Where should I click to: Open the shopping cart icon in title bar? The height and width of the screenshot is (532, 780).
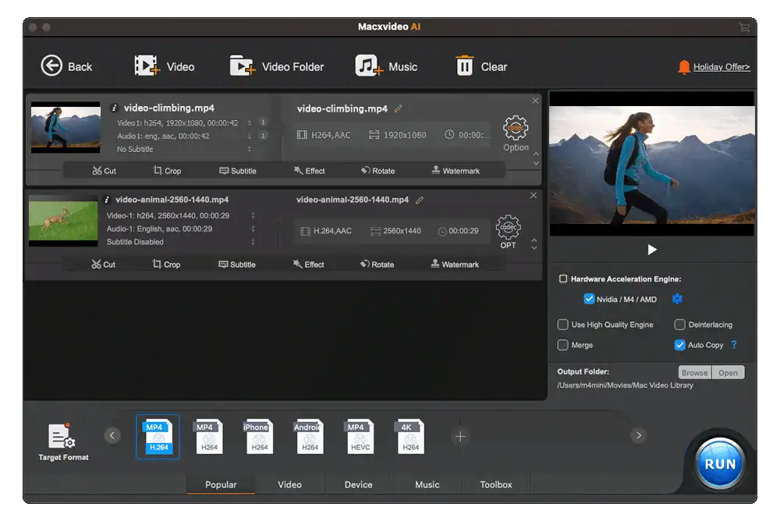[744, 27]
